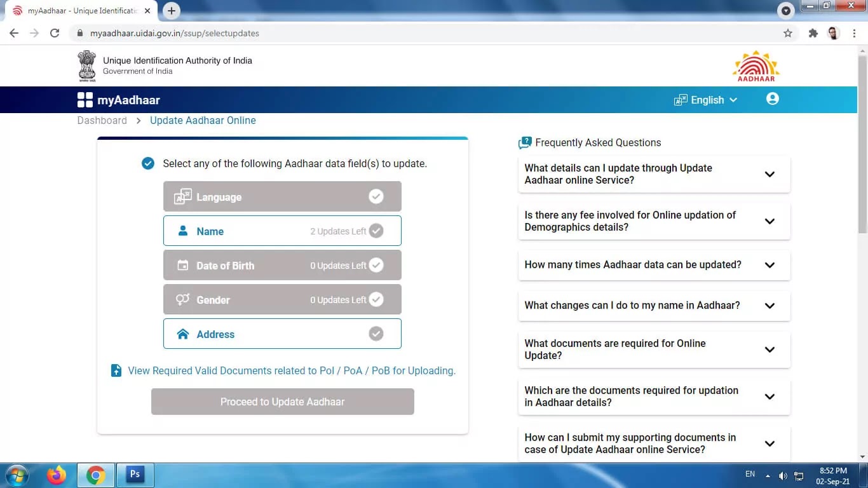Click the URL address bar
868x488 pixels.
[432, 33]
